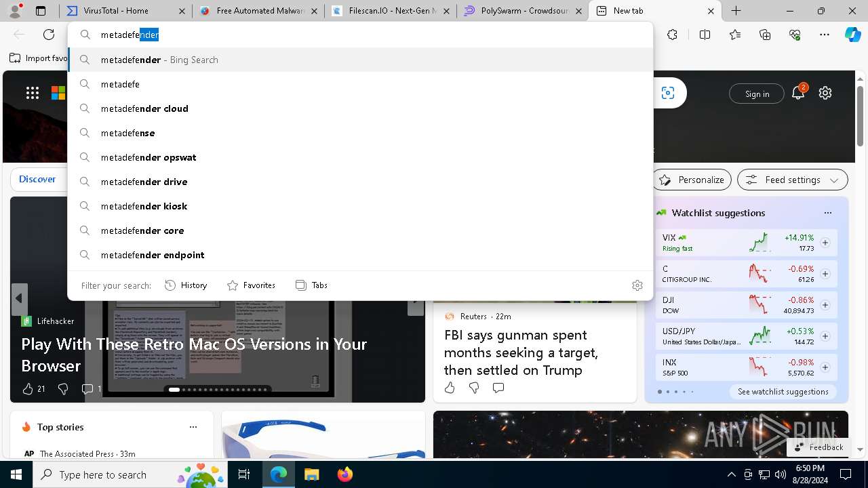
Task: Switch to PolySwarm tab
Action: (522, 11)
